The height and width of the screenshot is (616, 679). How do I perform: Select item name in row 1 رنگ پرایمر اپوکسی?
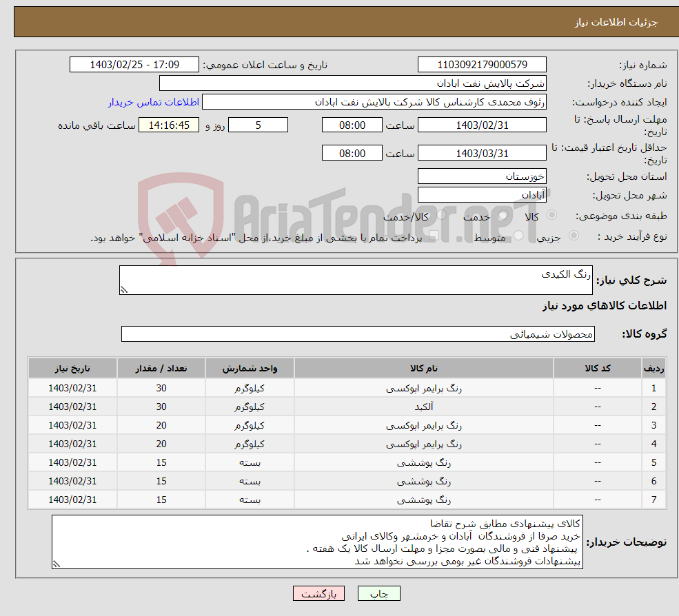424,389
